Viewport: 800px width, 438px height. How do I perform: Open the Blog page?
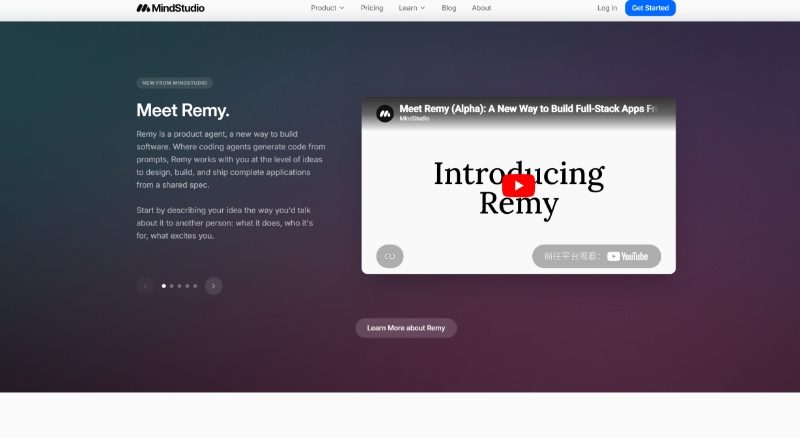448,8
